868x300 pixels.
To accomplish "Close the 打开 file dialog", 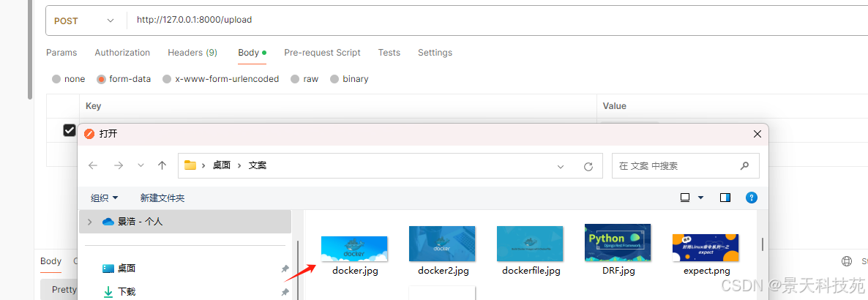I will click(x=757, y=134).
